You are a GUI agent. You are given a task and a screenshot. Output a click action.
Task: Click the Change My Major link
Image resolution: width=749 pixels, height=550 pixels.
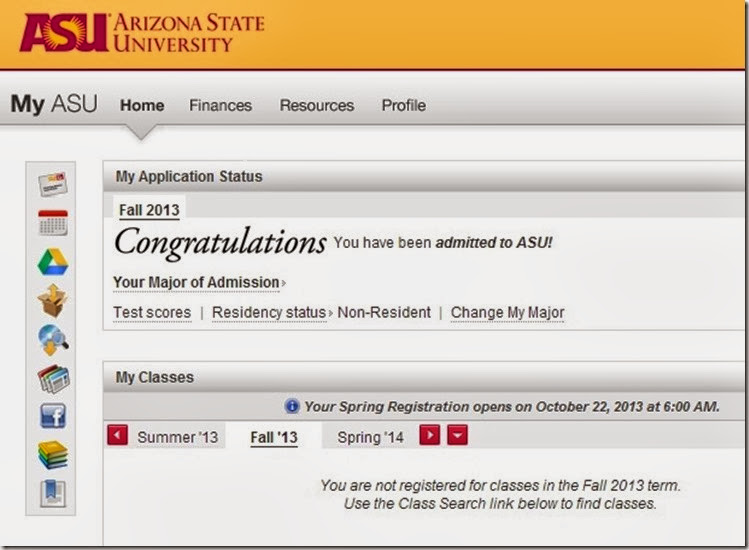pyautogui.click(x=507, y=312)
